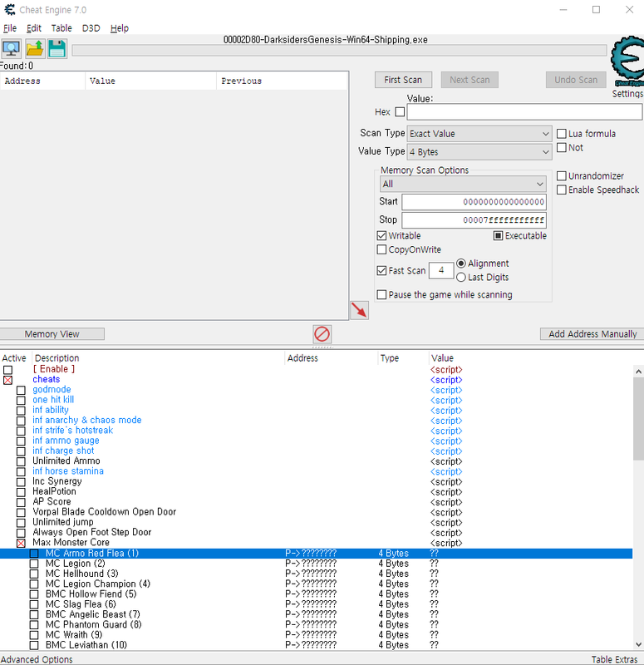This screenshot has width=644, height=665.
Task: Select the Last Digits radio button
Action: point(461,278)
